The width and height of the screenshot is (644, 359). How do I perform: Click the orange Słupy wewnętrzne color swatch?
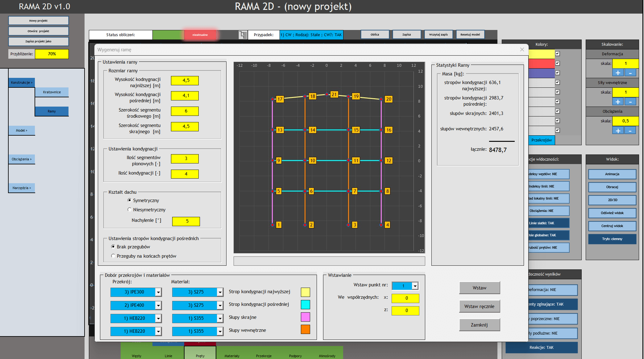click(x=305, y=330)
